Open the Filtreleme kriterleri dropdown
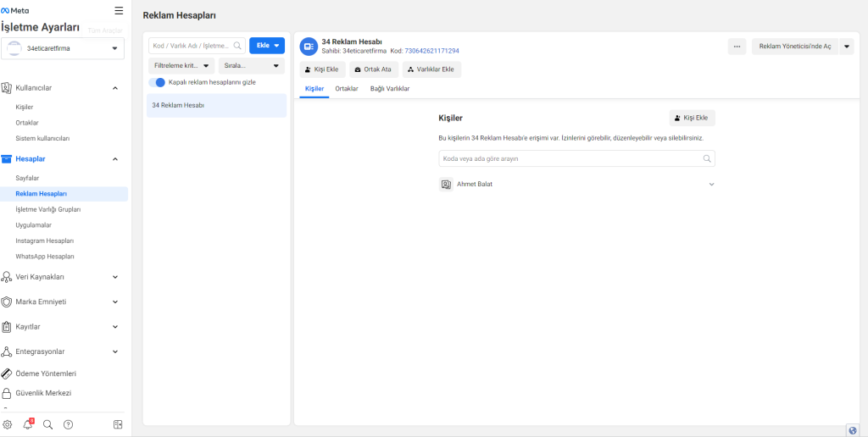The width and height of the screenshot is (868, 437). click(x=181, y=65)
